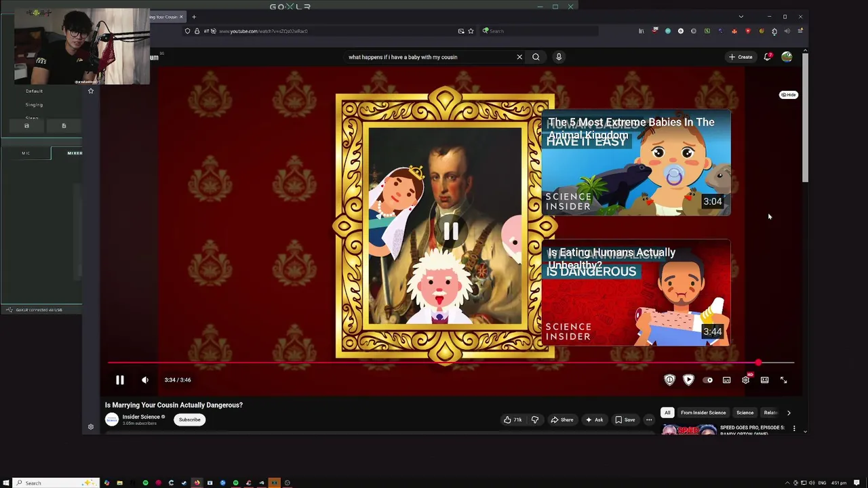The image size is (868, 488).
Task: Select the 'Science' filter chip
Action: point(745,413)
